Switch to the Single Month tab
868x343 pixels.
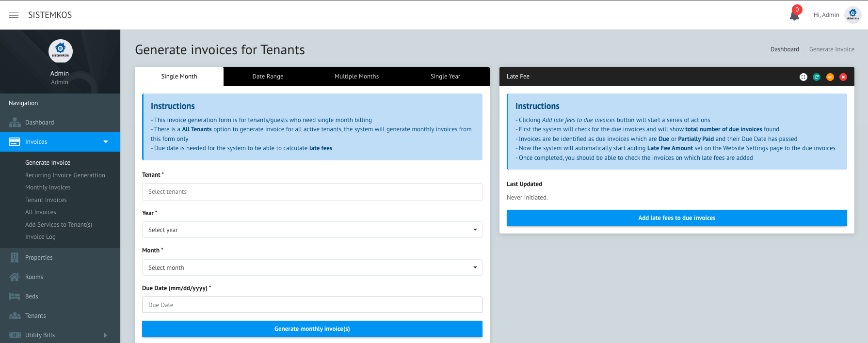pyautogui.click(x=179, y=77)
